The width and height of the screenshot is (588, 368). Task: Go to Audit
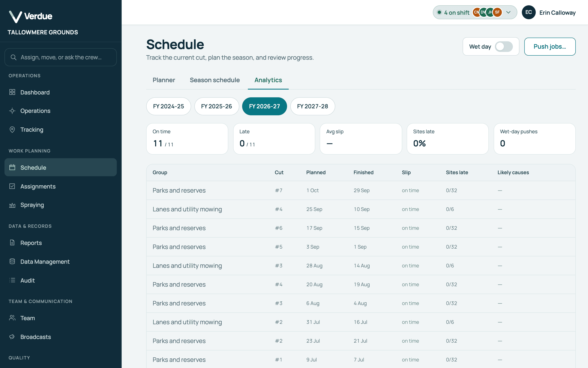[60, 280]
